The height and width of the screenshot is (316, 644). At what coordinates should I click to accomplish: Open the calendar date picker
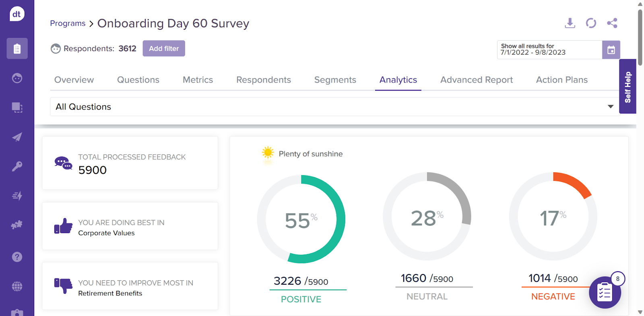(x=611, y=50)
